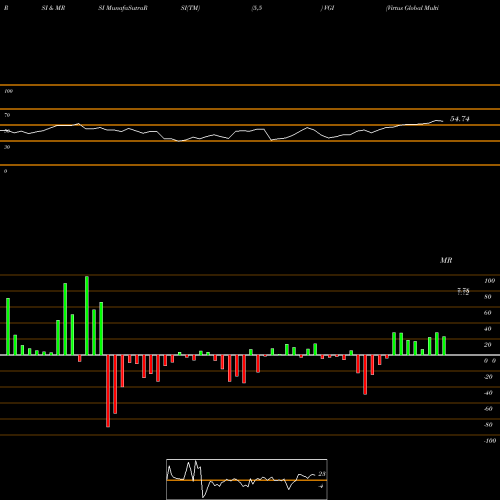Screen dimensions: 500x500
Task: Click the RSI axis label 30
Action: (7, 147)
